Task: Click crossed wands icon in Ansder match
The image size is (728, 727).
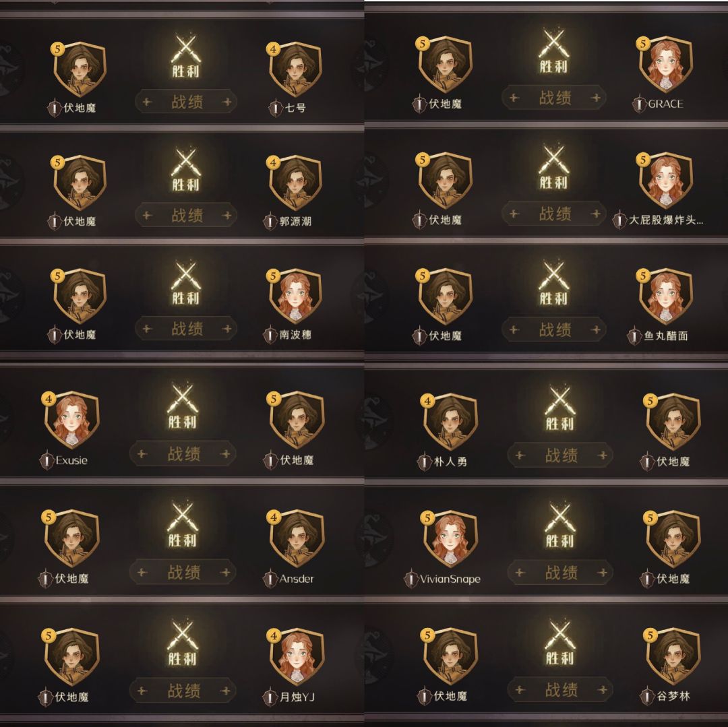Action: (x=183, y=524)
